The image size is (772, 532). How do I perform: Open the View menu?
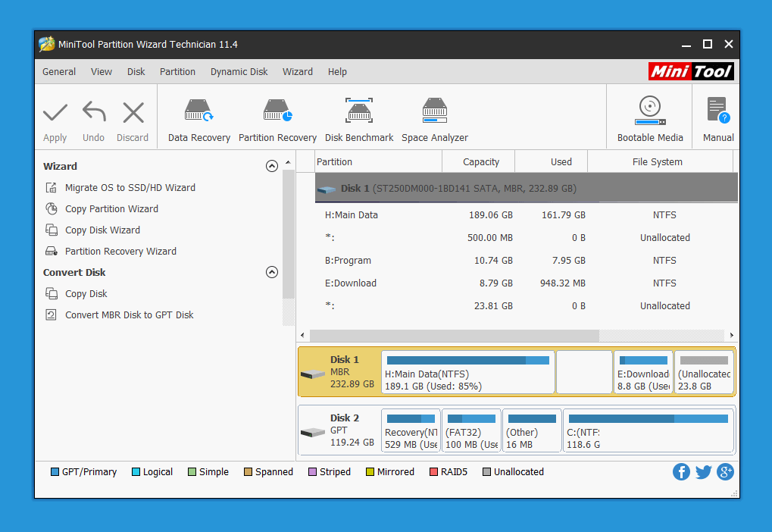pyautogui.click(x=102, y=72)
